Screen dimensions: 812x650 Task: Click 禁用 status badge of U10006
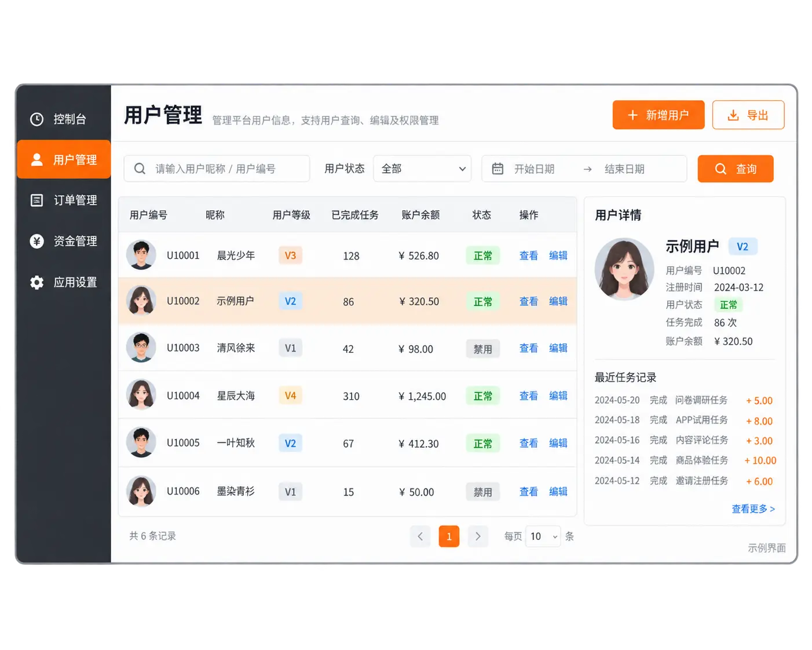[x=482, y=492]
